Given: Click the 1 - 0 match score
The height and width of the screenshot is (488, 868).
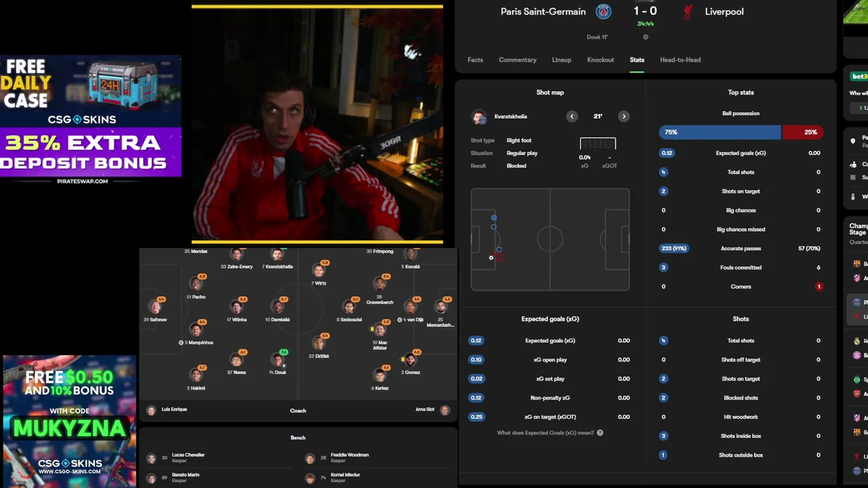Looking at the screenshot, I should (646, 11).
